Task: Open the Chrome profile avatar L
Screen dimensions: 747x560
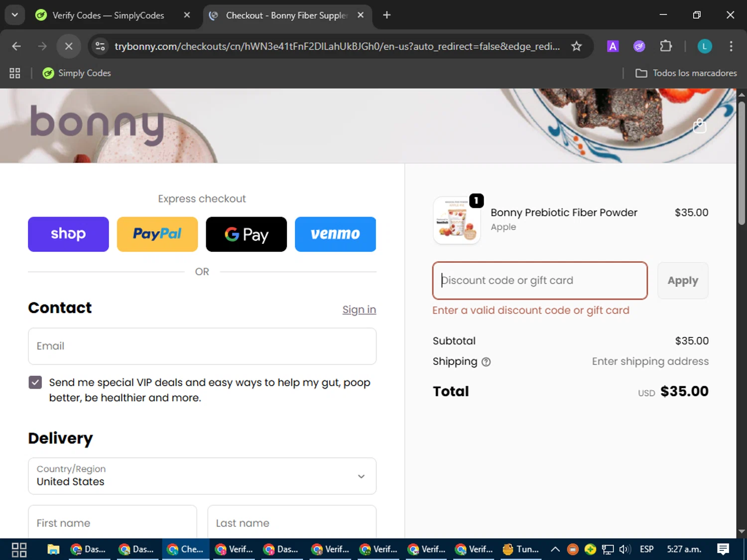Action: 704,46
